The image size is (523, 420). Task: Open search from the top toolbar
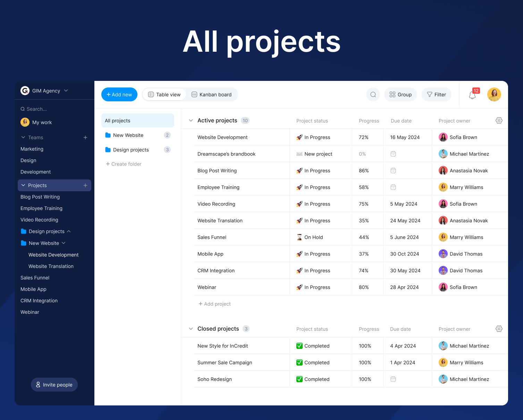point(373,94)
